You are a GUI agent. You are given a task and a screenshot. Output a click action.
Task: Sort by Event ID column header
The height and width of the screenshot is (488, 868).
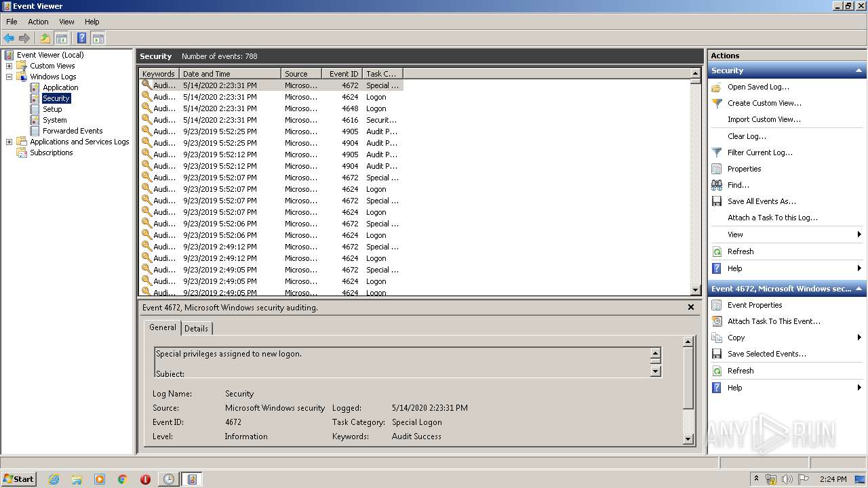pyautogui.click(x=341, y=74)
